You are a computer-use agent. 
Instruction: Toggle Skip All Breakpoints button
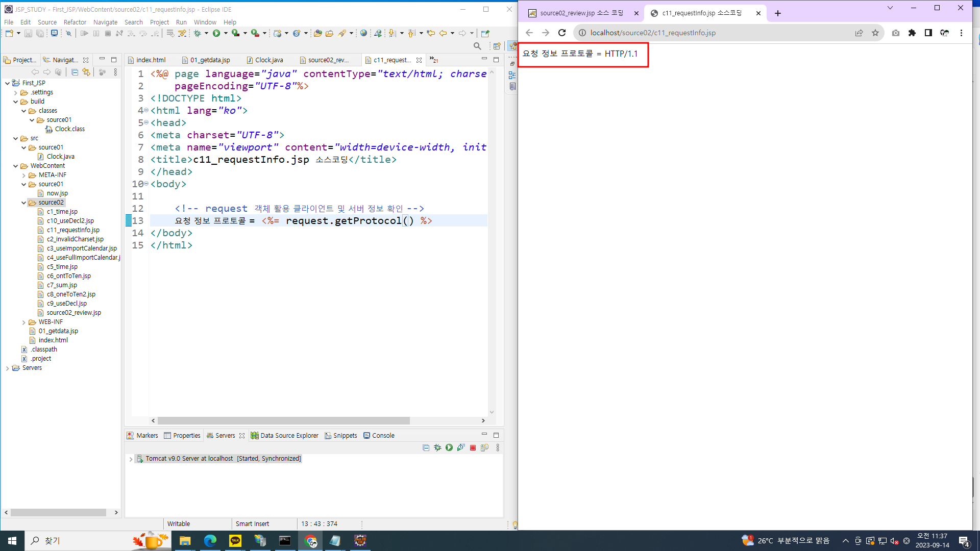click(68, 33)
